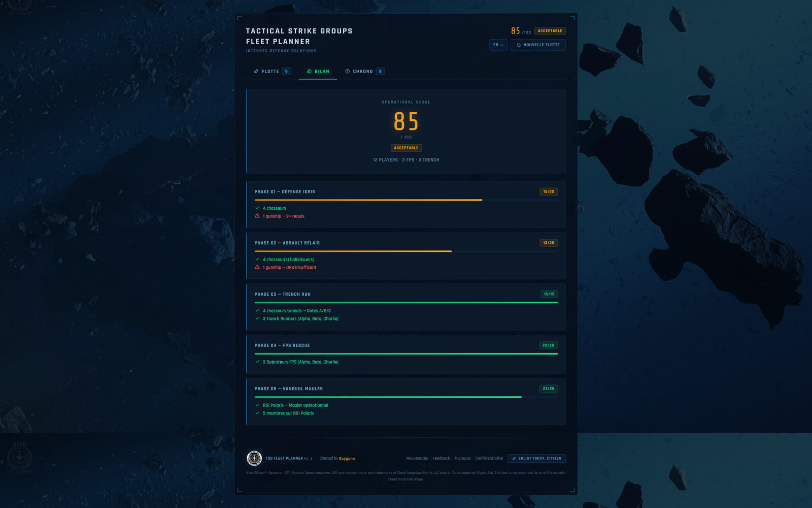
Task: Click the Flotte tab count badge
Action: [x=286, y=71]
